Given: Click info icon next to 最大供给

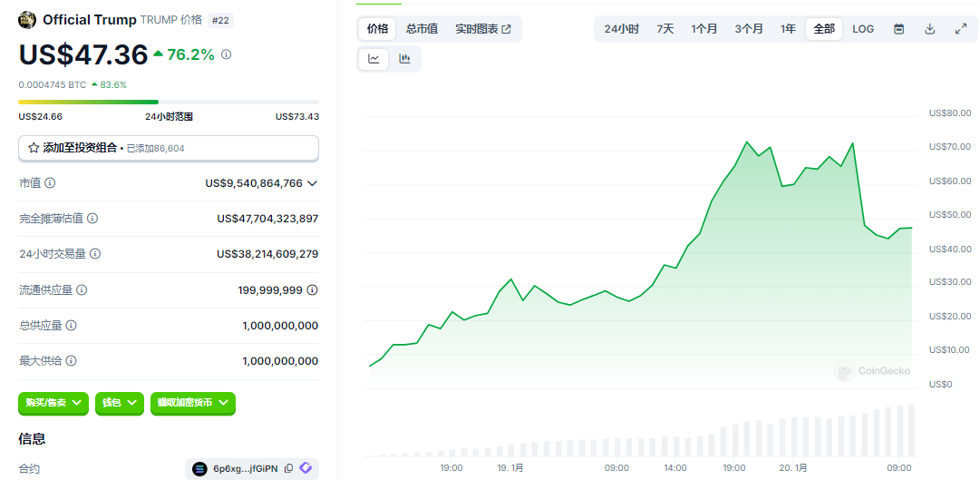Looking at the screenshot, I should 71,360.
